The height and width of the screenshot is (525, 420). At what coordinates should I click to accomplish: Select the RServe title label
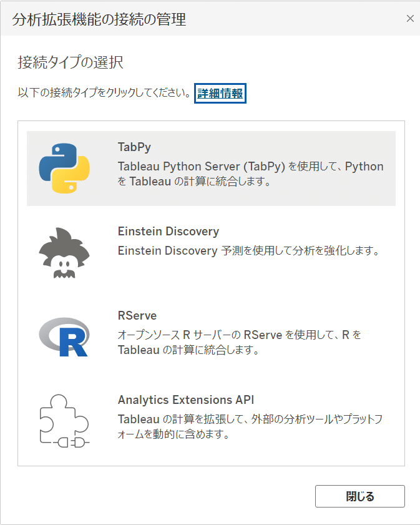(x=137, y=315)
